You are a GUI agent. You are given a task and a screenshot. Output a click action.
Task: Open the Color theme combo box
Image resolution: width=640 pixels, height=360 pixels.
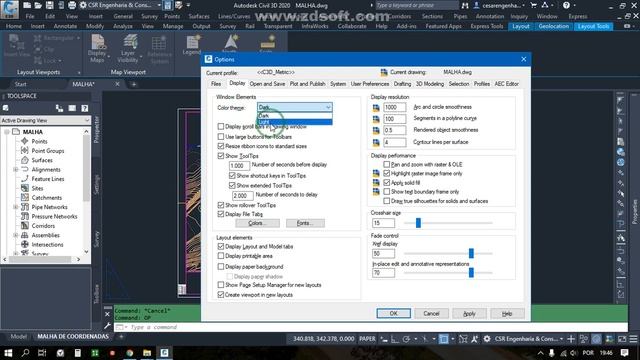click(294, 107)
